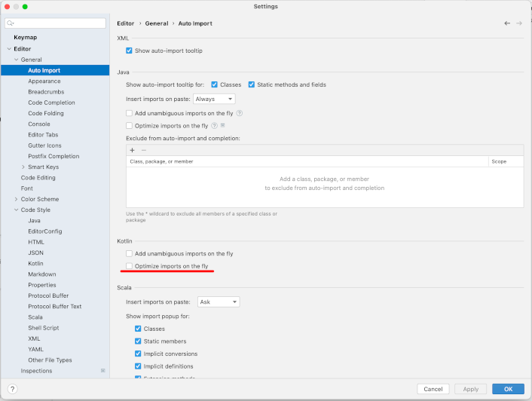Collapse the Code Style tree node
Image resolution: width=532 pixels, height=401 pixels.
(16, 210)
